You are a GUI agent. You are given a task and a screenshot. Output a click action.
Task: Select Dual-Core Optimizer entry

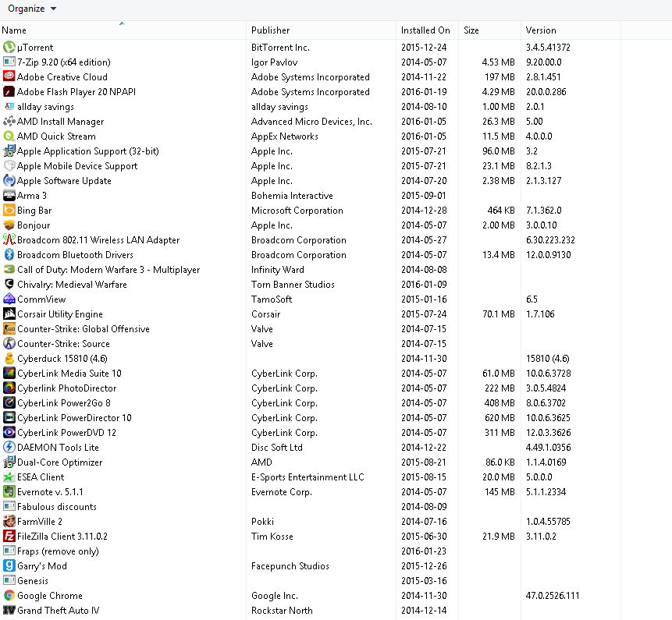tap(59, 462)
